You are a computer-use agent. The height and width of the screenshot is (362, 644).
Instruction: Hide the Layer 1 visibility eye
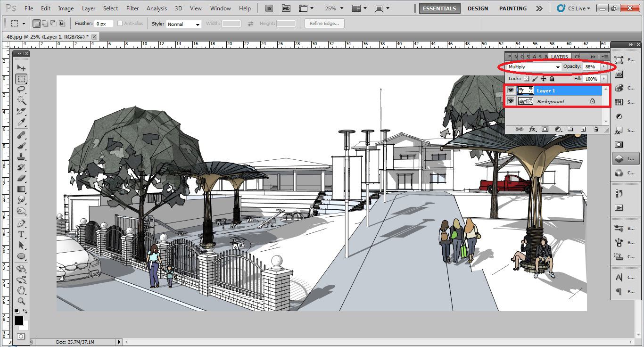coord(511,90)
